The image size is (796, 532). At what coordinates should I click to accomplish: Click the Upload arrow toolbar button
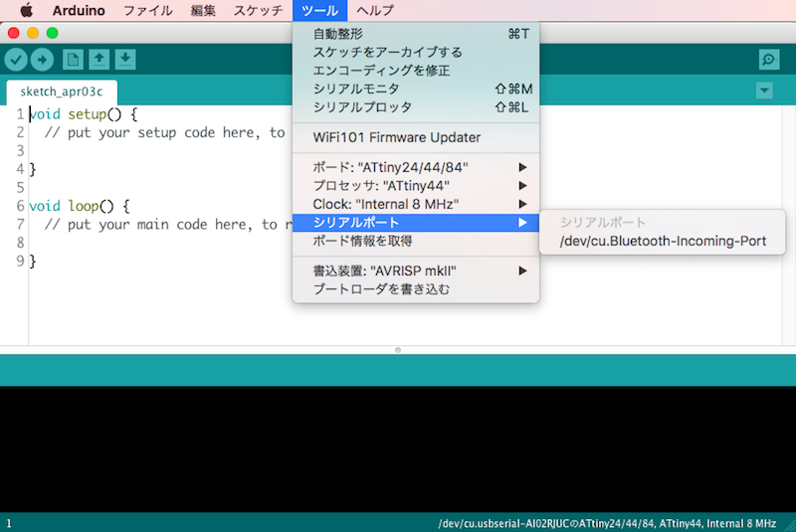click(x=42, y=60)
